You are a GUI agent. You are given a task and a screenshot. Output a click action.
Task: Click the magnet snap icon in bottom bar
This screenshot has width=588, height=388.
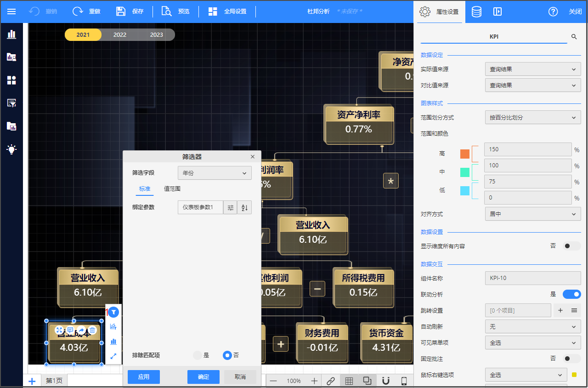point(386,381)
